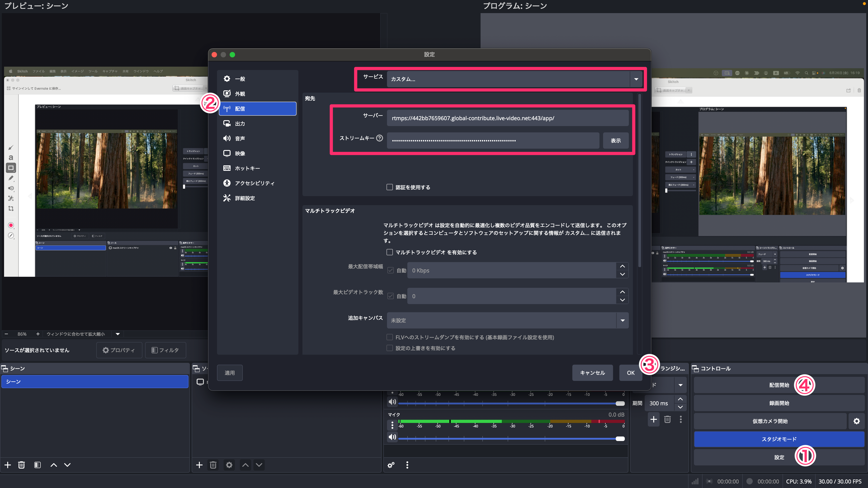Click 仮想カメラ開始 button
The height and width of the screenshot is (488, 868).
[x=770, y=421]
